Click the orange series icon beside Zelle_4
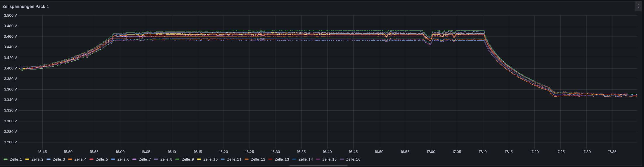 tap(70, 159)
